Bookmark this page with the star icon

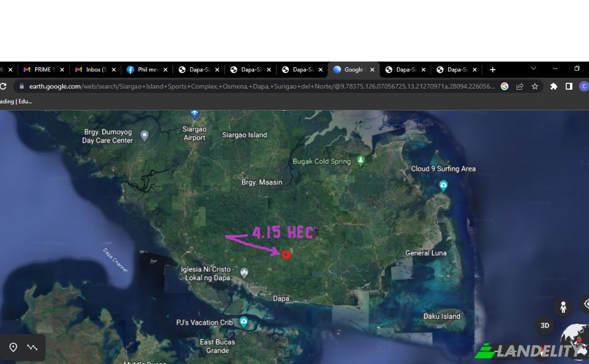[x=535, y=86]
